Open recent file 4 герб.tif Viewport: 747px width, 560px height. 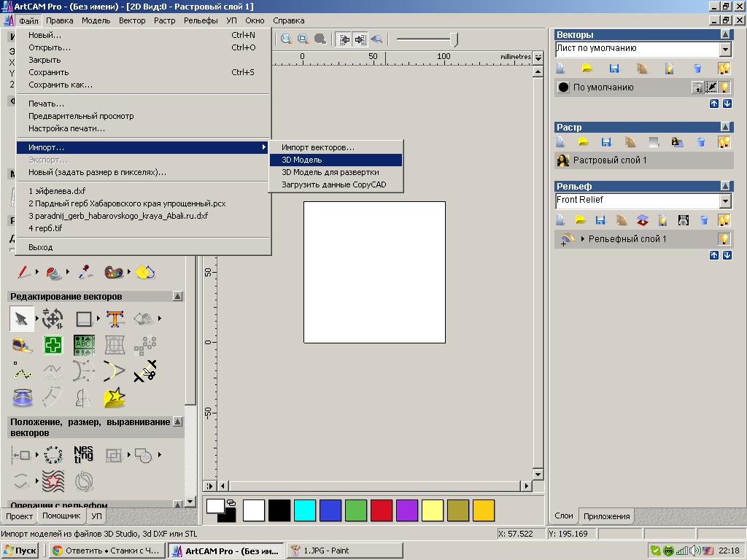[143, 228]
